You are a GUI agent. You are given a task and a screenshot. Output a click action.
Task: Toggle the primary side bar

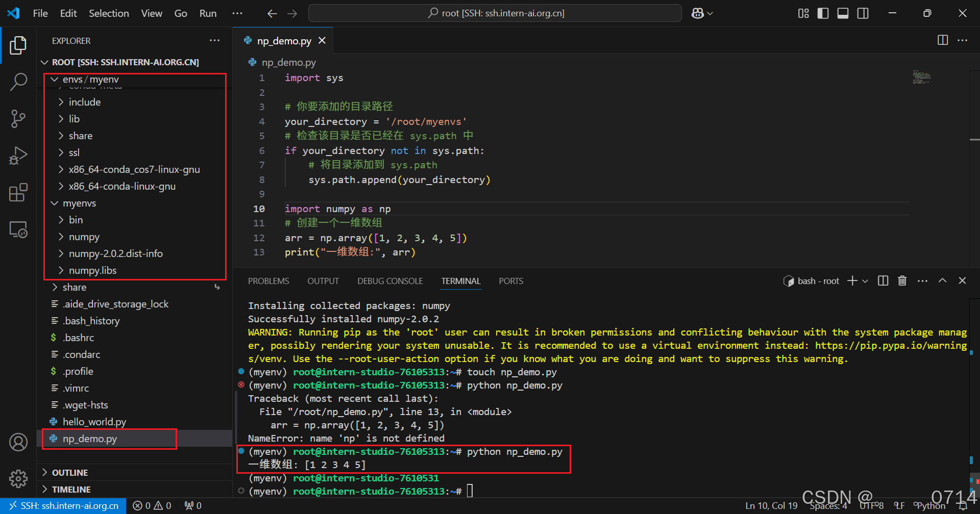(x=823, y=13)
